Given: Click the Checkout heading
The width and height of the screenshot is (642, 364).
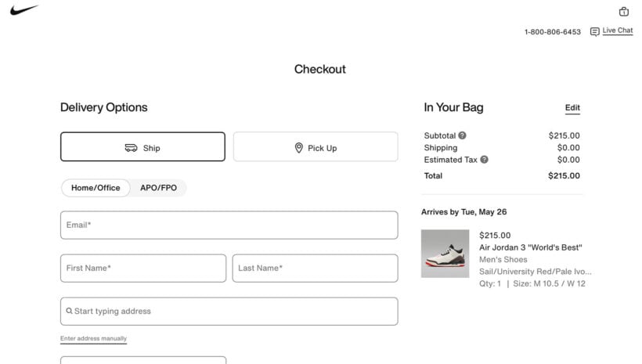Looking at the screenshot, I should (x=319, y=69).
